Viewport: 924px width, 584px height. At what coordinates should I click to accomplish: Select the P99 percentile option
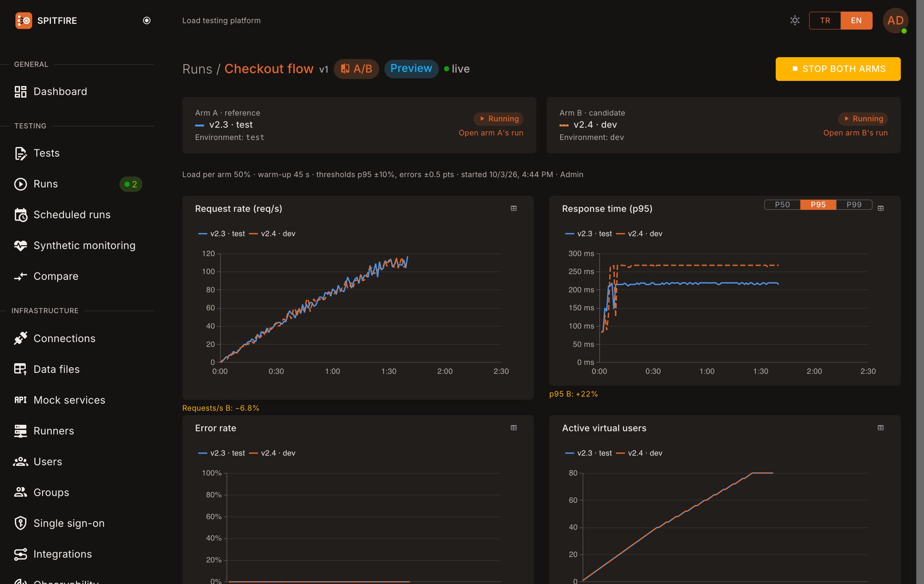point(854,204)
